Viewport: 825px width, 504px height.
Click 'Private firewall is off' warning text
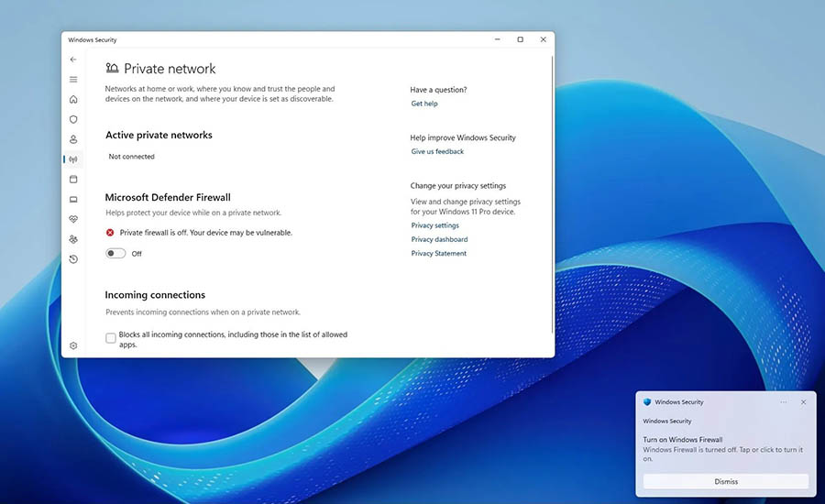(205, 233)
